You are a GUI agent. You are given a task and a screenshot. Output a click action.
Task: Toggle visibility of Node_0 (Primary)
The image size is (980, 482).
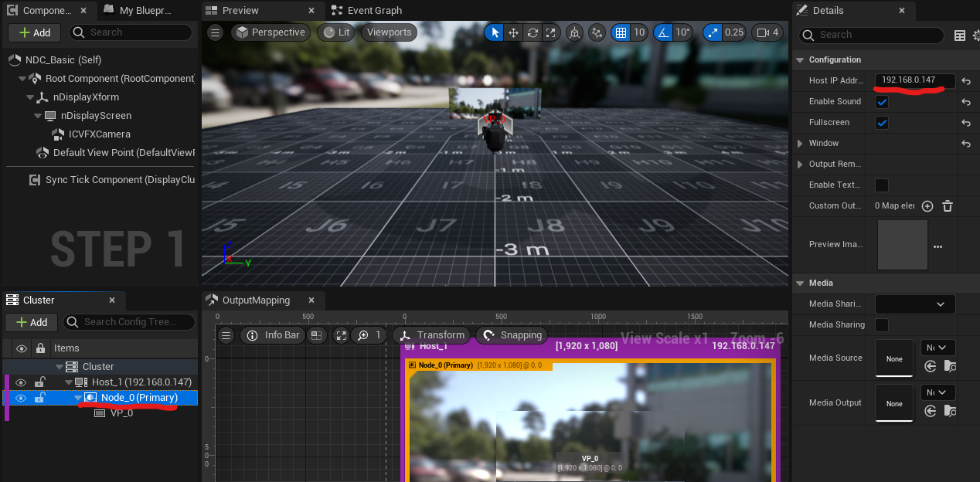click(21, 398)
